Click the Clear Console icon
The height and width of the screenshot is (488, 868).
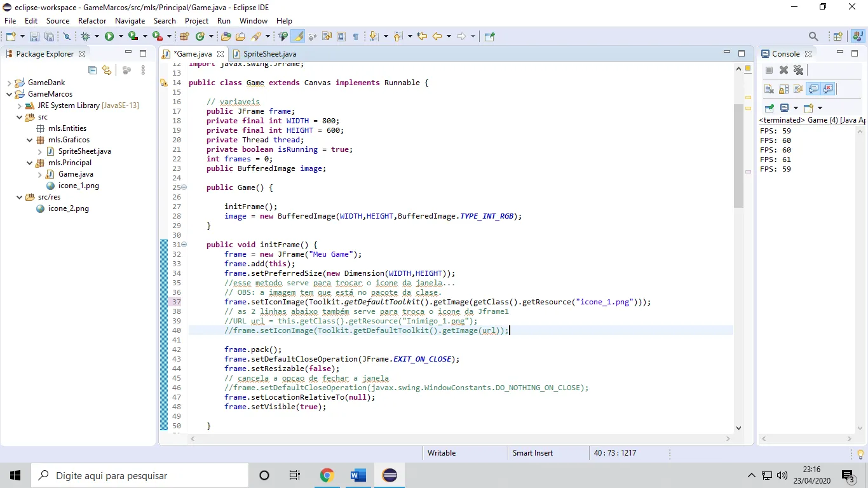pyautogui.click(x=769, y=89)
